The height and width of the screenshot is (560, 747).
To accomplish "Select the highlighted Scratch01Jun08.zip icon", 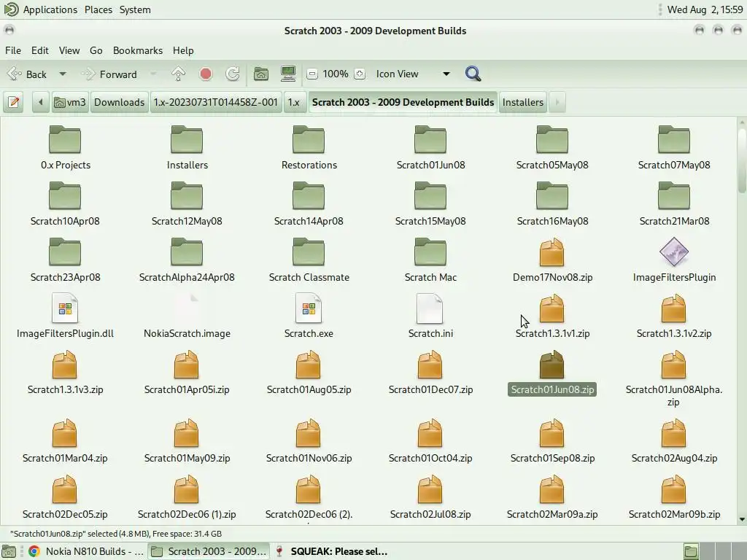I will pos(552,365).
